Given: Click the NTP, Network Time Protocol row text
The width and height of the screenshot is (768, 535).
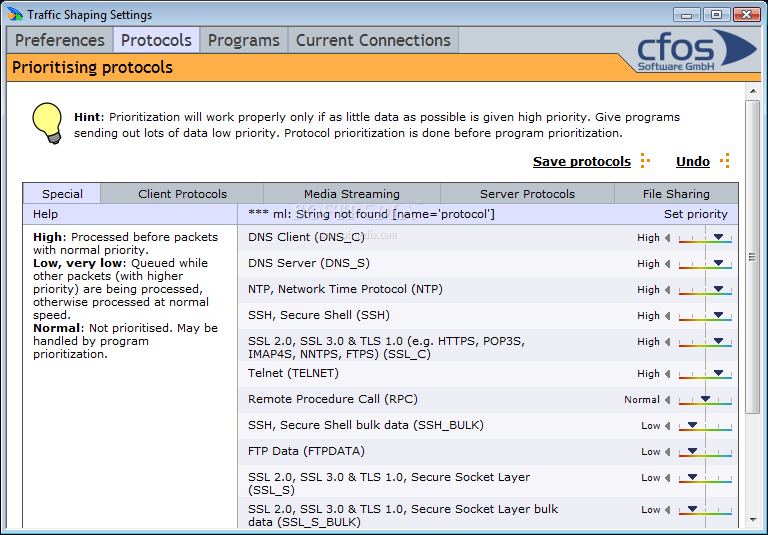Looking at the screenshot, I should coord(345,289).
